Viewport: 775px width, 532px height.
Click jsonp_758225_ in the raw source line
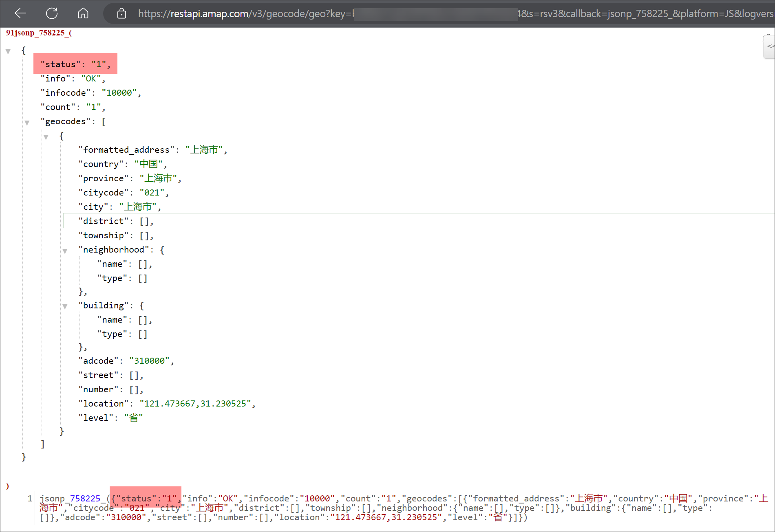[73, 499]
